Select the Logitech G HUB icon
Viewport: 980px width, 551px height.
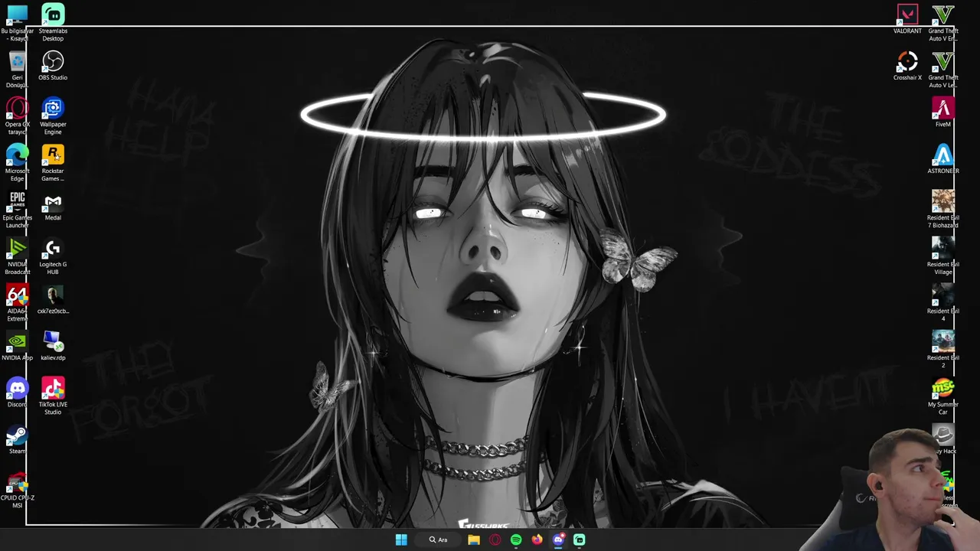tap(53, 249)
